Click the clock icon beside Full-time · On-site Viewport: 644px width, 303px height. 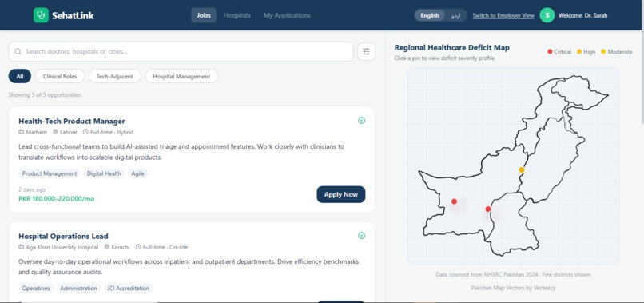[138, 247]
